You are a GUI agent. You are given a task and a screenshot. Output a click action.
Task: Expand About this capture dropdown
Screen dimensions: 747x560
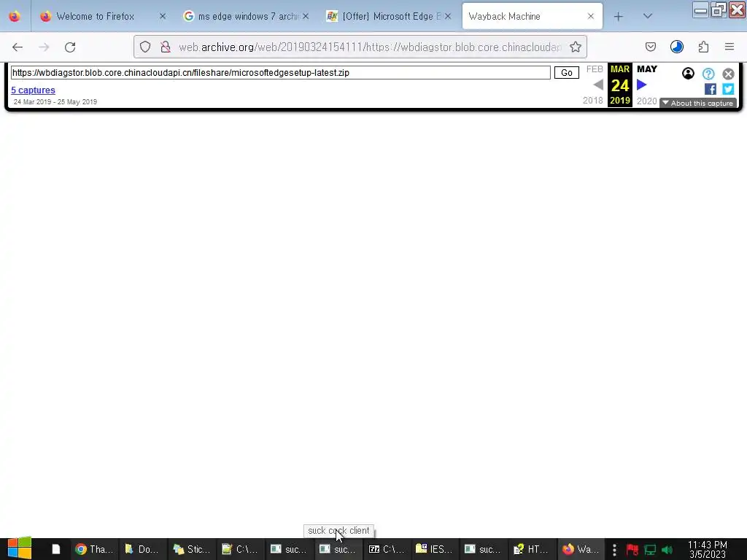(698, 103)
